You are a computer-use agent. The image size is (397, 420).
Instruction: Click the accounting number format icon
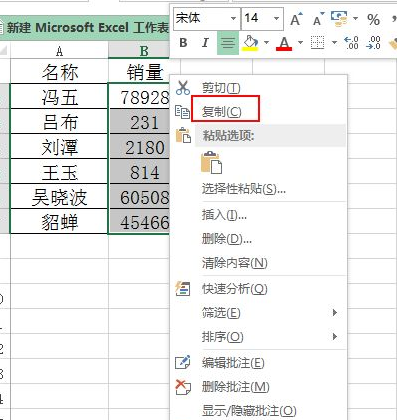[339, 19]
